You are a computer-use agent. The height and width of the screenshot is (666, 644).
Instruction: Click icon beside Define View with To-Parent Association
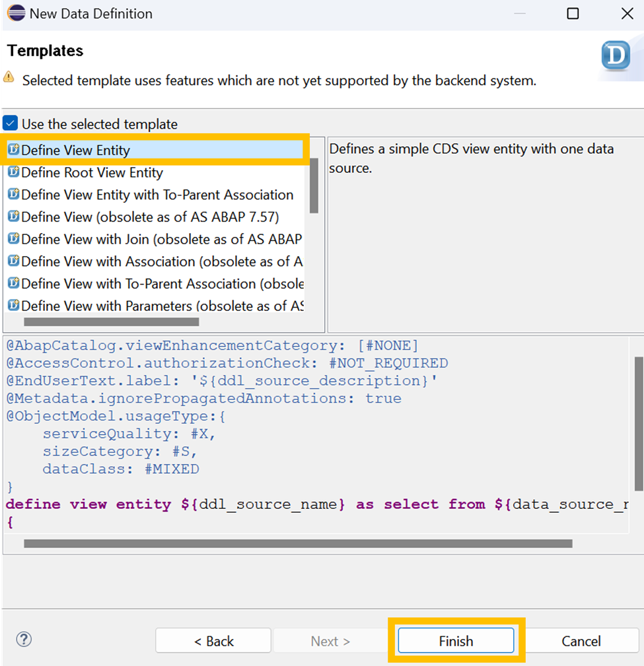click(x=14, y=283)
